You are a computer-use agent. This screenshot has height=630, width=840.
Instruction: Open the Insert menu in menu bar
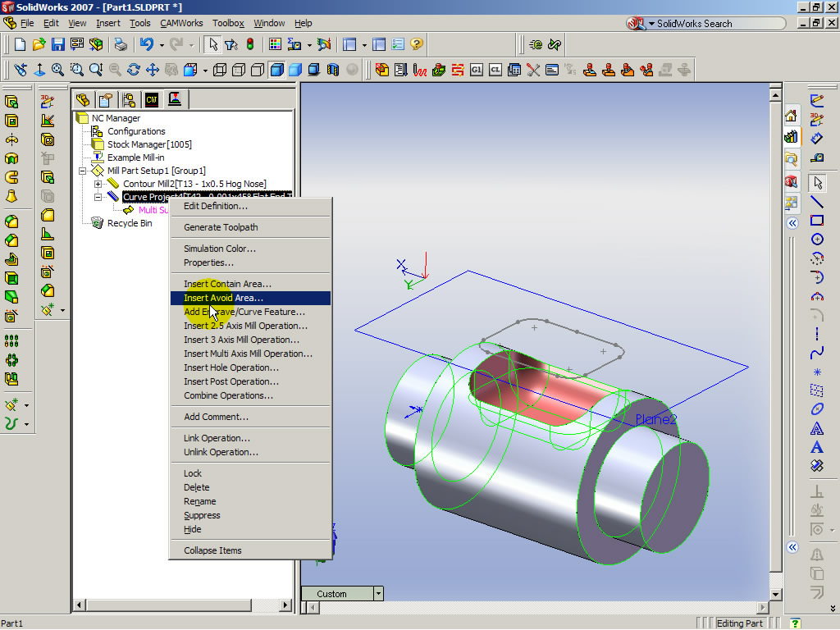[108, 23]
